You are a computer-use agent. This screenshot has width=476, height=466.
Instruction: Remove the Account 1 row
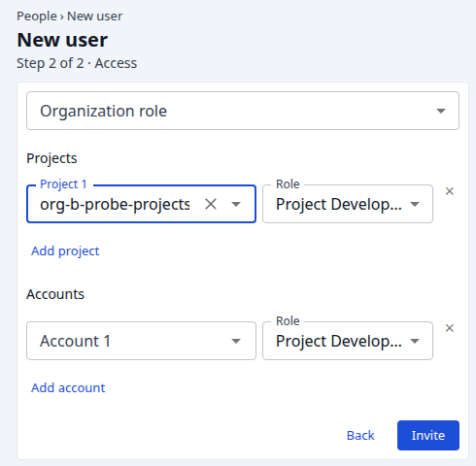[x=450, y=328]
